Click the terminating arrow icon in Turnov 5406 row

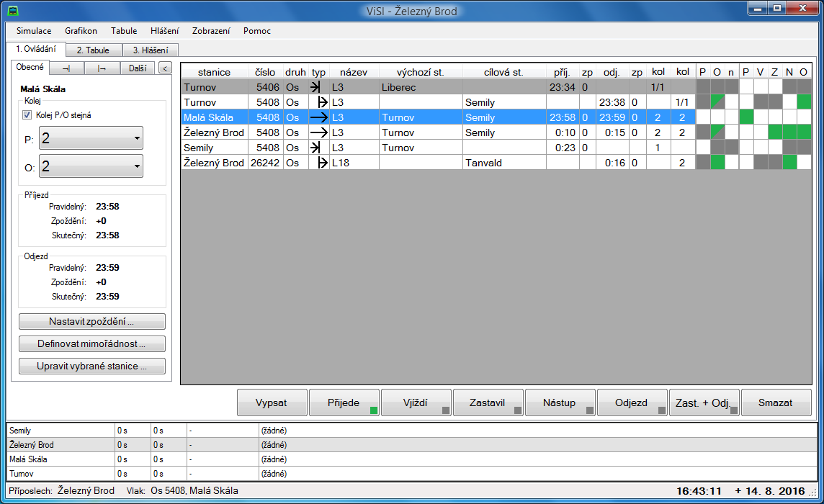point(315,87)
